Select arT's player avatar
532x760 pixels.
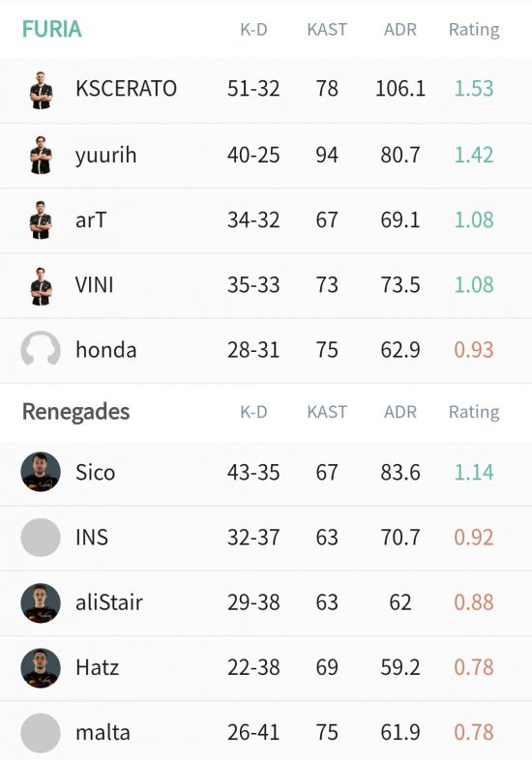42,220
